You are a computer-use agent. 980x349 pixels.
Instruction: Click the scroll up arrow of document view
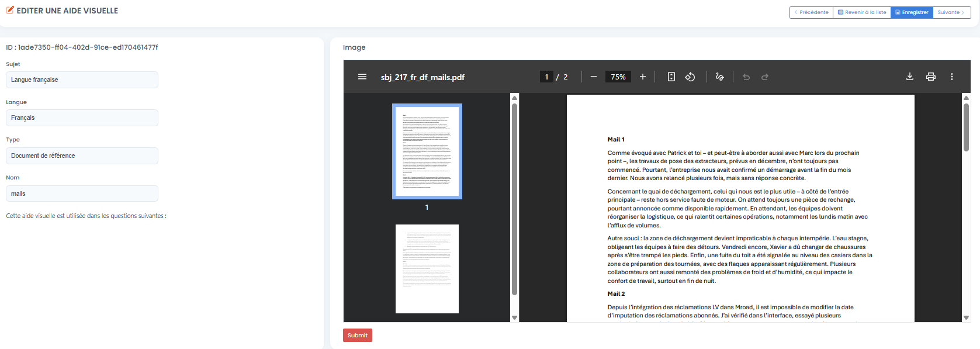pyautogui.click(x=966, y=98)
